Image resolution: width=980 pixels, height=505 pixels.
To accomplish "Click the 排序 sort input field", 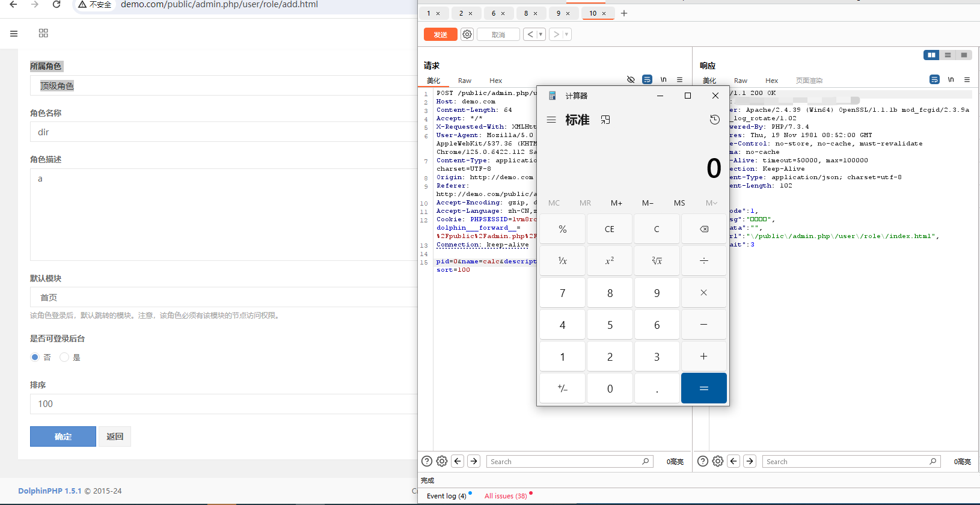I will 224,404.
